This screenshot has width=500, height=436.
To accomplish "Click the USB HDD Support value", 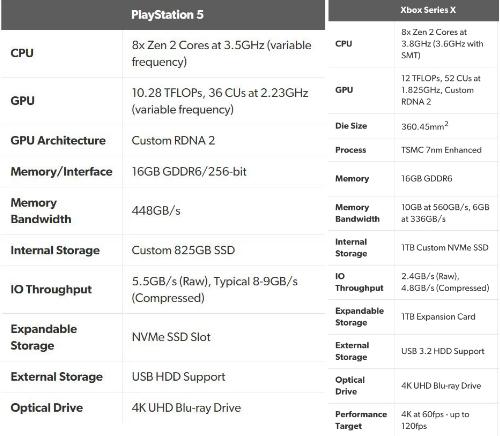I will coord(179,377).
